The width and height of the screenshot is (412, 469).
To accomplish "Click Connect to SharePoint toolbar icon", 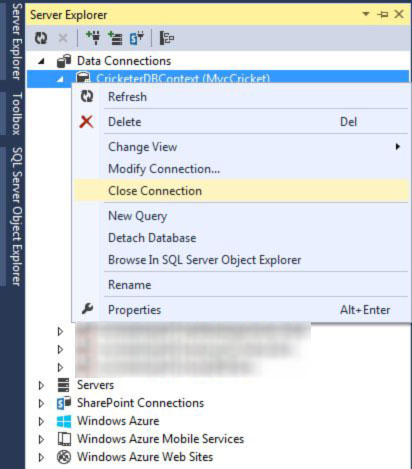I will point(137,38).
